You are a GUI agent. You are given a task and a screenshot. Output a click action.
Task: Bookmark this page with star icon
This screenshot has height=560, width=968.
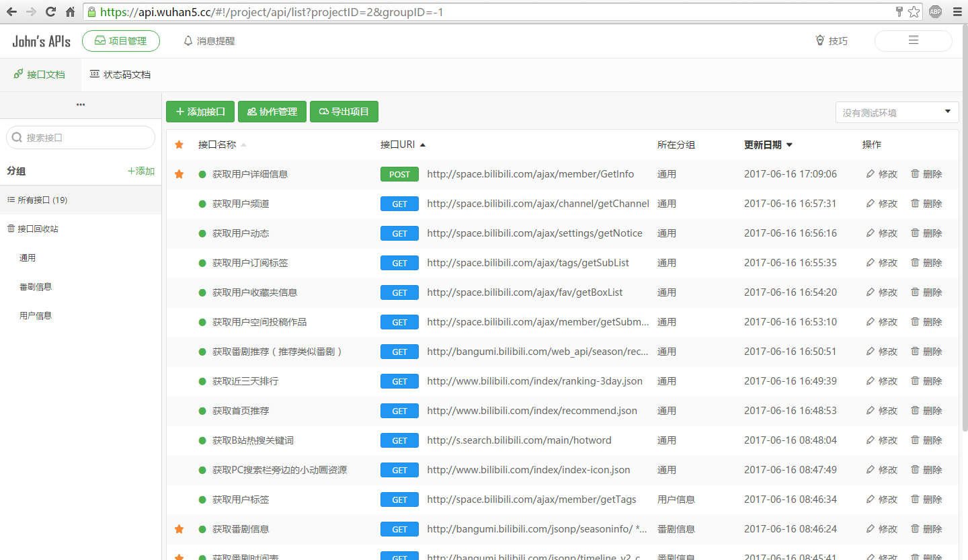coord(914,12)
